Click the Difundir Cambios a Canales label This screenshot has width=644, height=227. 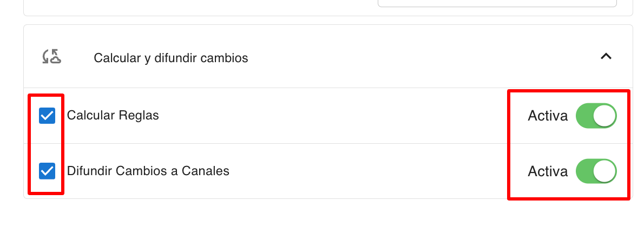(x=148, y=171)
